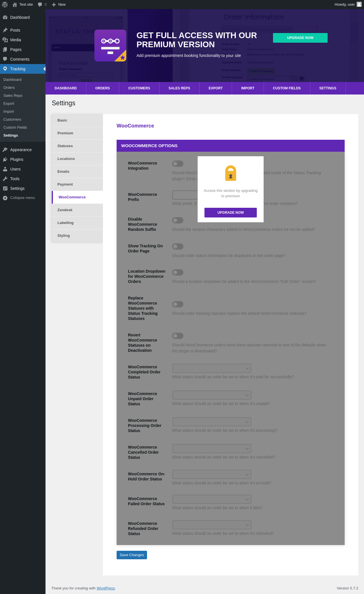The image size is (364, 594).
Task: Click the Comments bubble icon in sidebar
Action: pos(5,59)
